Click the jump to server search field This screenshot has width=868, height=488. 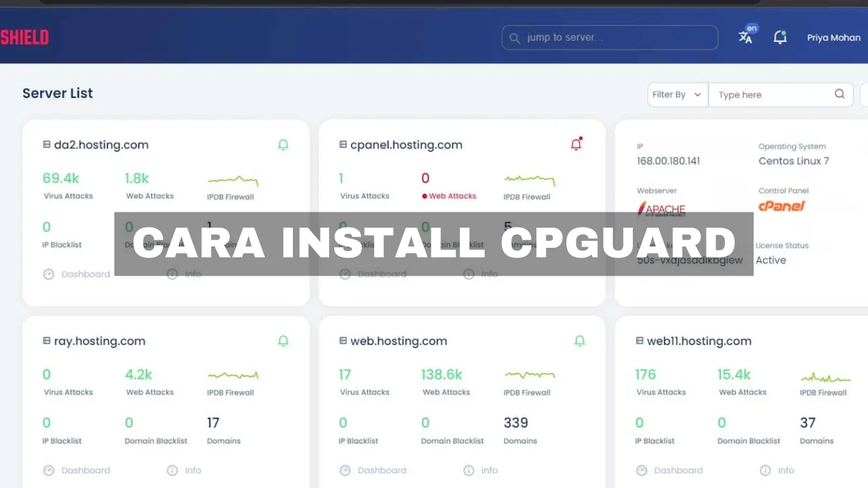pos(610,37)
